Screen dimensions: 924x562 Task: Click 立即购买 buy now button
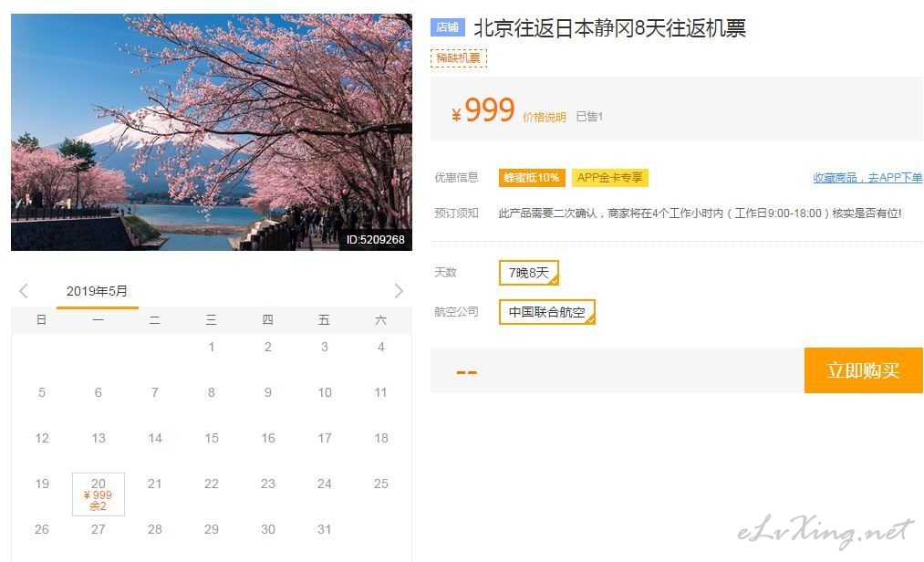[x=863, y=370]
